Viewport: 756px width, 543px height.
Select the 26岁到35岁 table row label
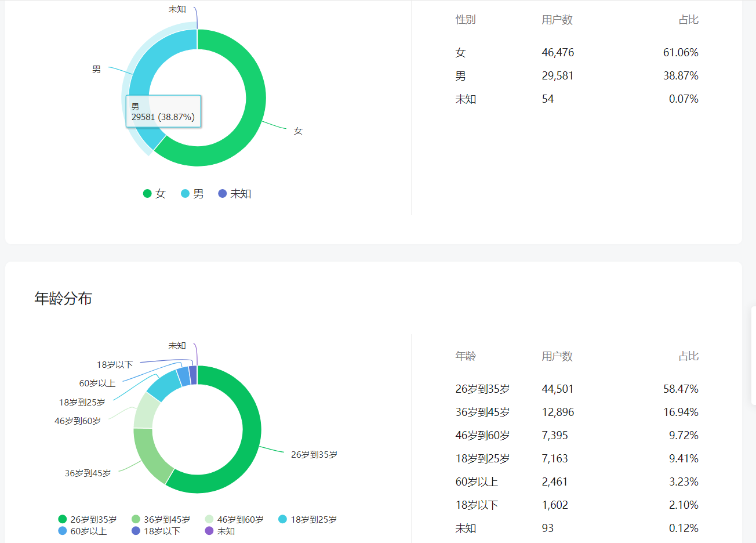482,389
